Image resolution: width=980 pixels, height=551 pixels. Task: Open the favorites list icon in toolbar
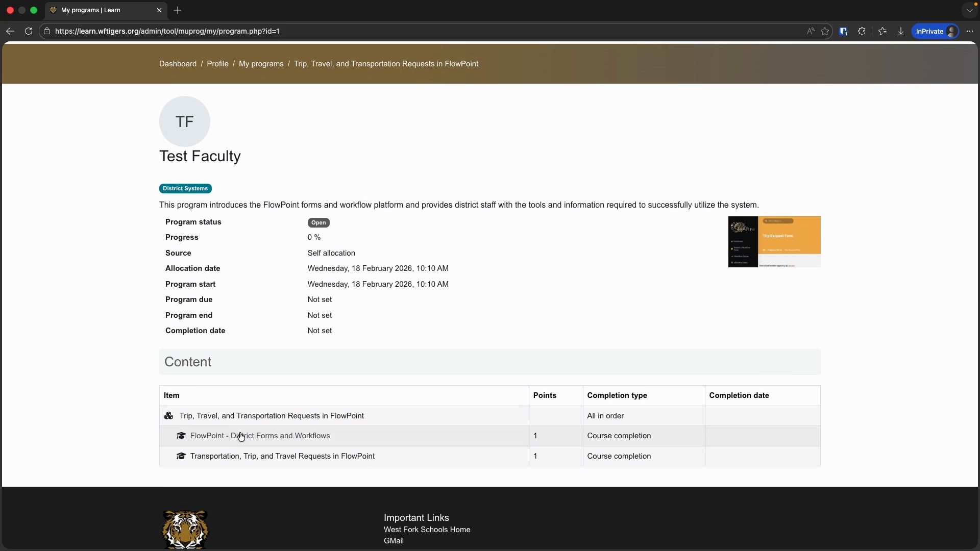883,31
